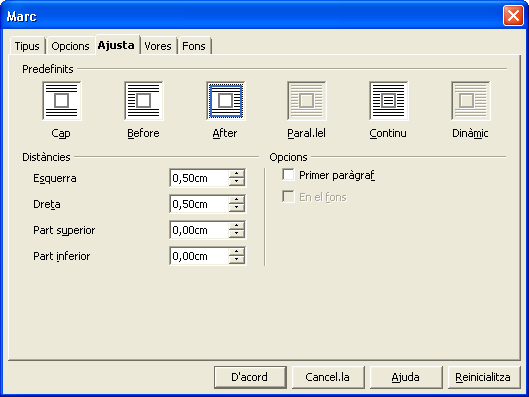Click into the Esquerra distance field
This screenshot has width=529, height=397.
(199, 178)
